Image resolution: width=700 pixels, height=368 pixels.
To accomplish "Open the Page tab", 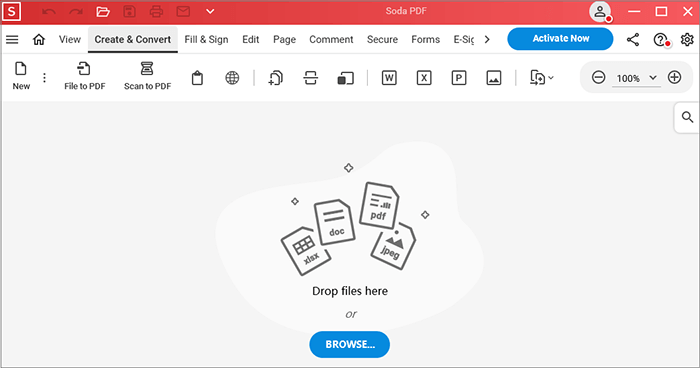I will 284,40.
